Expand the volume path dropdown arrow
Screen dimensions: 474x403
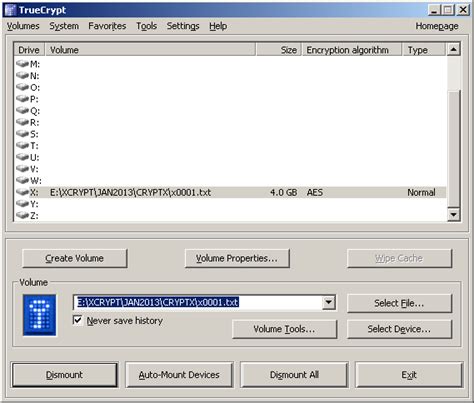[329, 302]
